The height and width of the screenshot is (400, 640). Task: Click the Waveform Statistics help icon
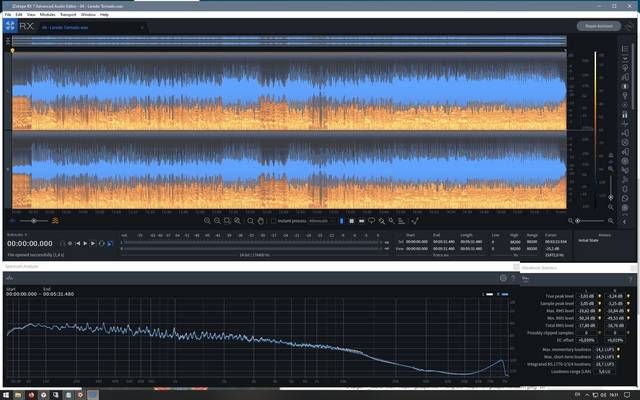click(631, 278)
